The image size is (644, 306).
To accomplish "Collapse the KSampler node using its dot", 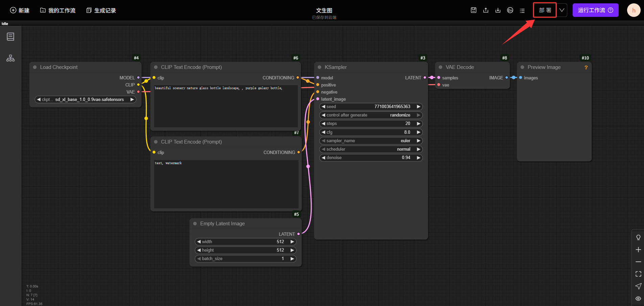I will [x=319, y=67].
